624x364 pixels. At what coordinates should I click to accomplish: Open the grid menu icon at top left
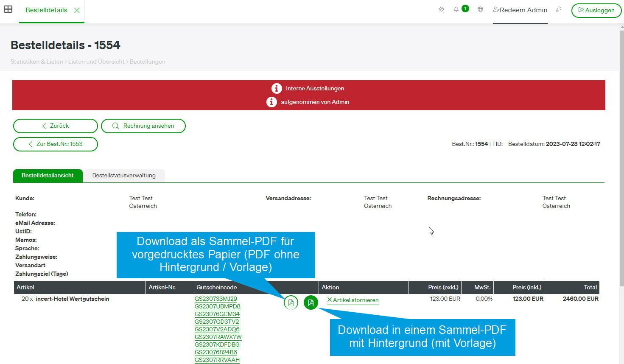(8, 9)
